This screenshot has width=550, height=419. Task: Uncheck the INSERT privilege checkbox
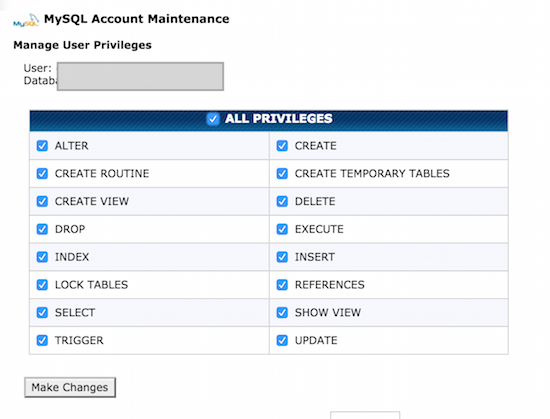282,257
